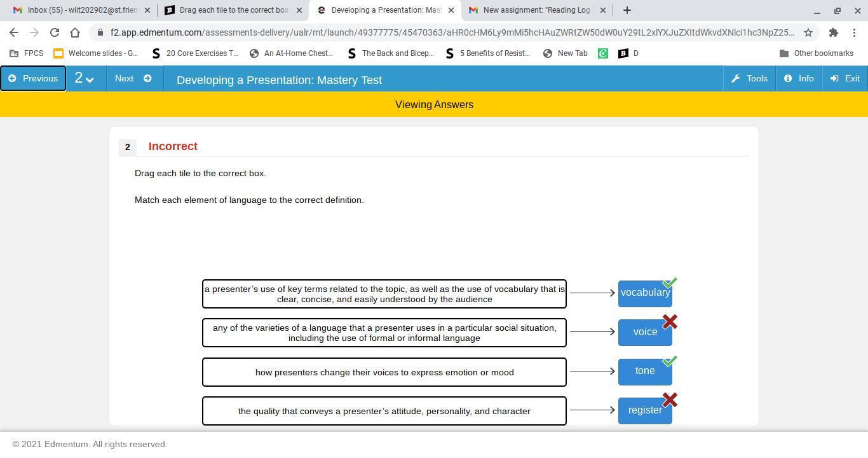Viewport: 868px width, 458px height.
Task: Open the Other bookmarks folder
Action: coord(817,53)
